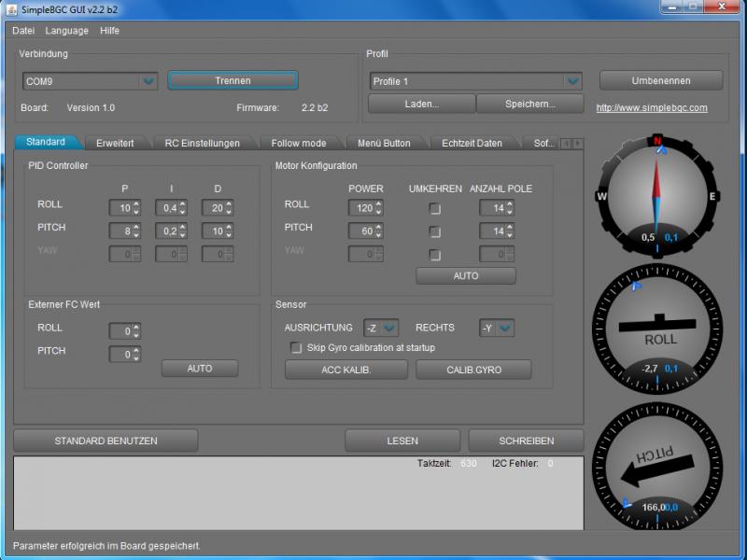This screenshot has height=560, width=747.
Task: Switch to the Follow mode tab
Action: [299, 143]
